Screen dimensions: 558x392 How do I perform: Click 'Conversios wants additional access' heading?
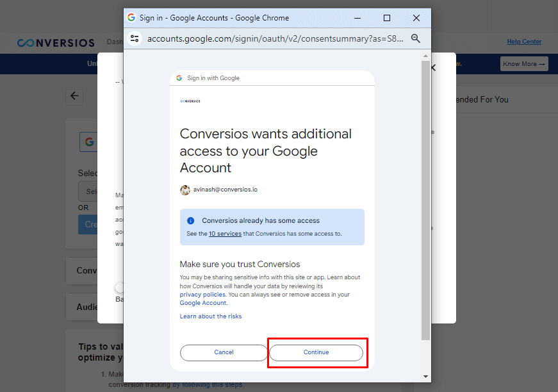(265, 151)
